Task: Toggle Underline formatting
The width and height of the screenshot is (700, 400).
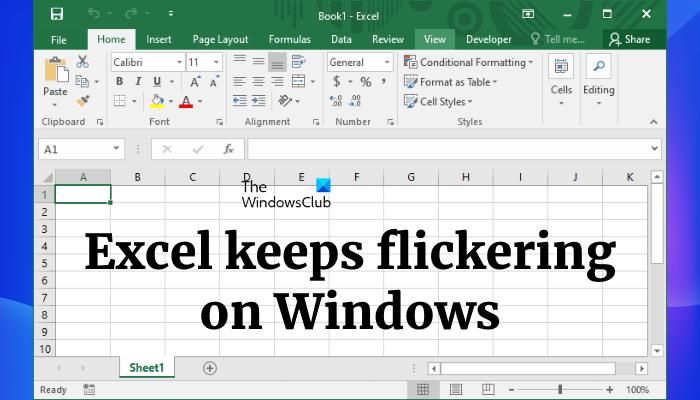Action: click(157, 81)
